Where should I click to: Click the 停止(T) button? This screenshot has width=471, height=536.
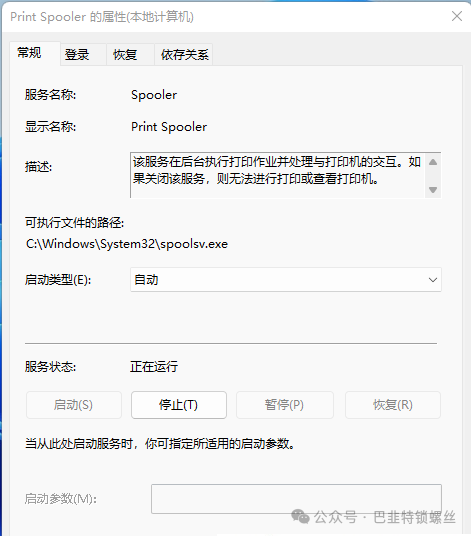coord(179,405)
